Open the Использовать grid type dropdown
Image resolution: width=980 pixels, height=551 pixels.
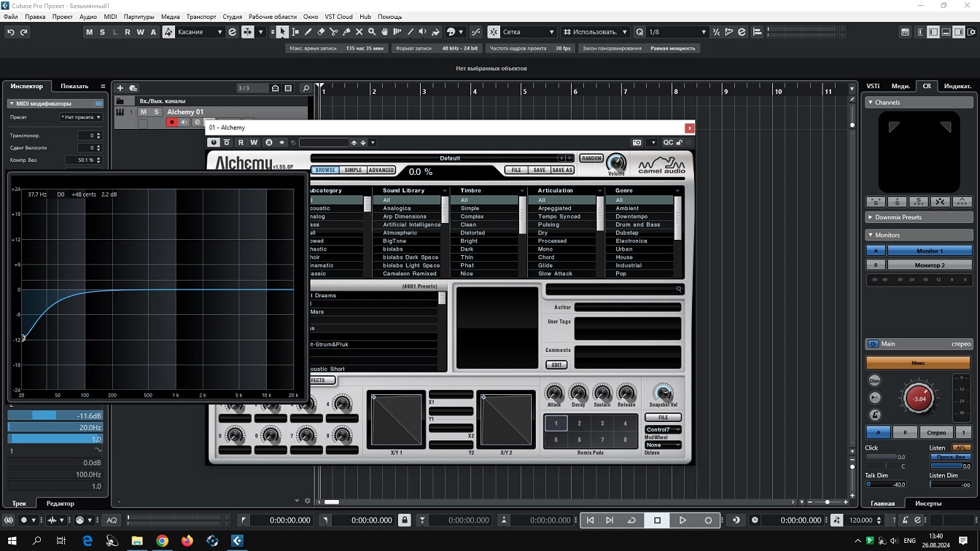point(596,32)
